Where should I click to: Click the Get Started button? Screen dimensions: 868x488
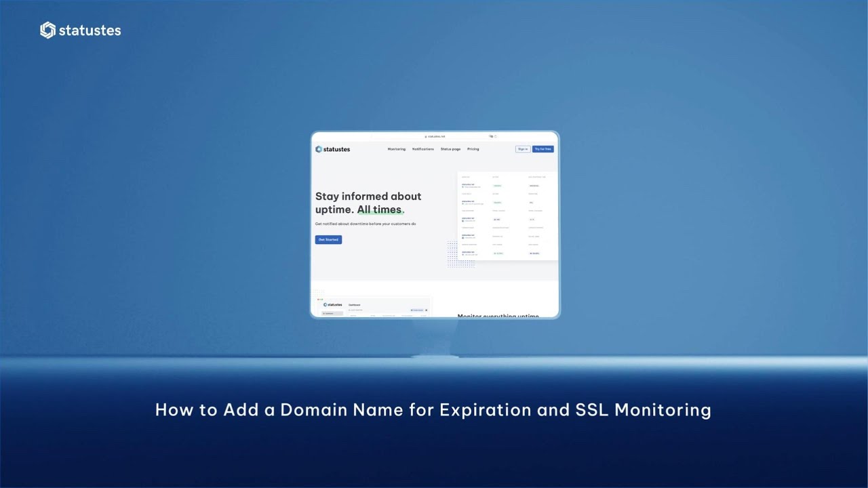[x=328, y=239]
